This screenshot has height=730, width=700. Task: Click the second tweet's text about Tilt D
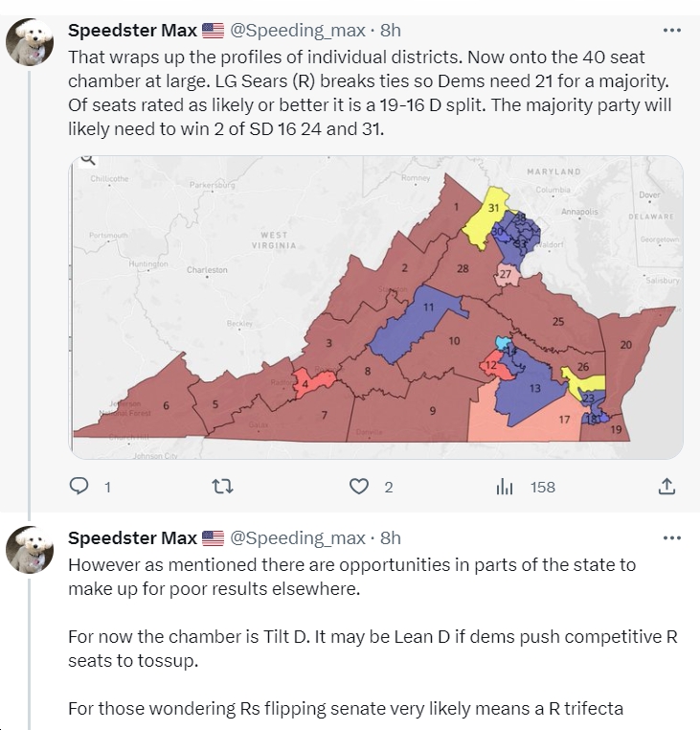pos(373,636)
